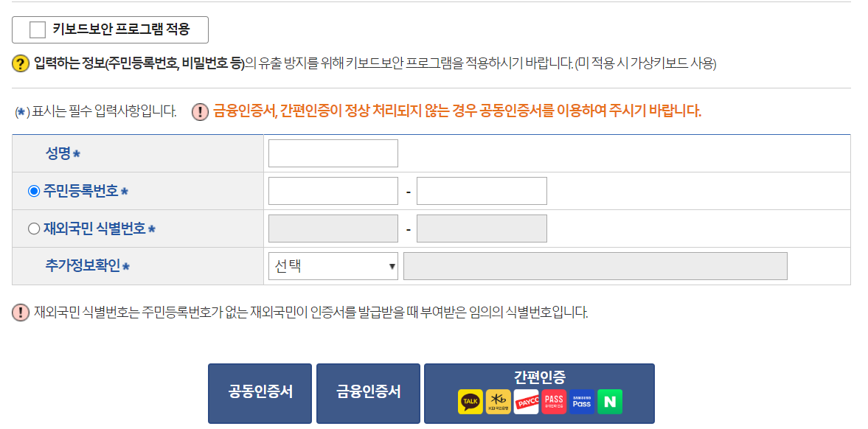The height and width of the screenshot is (429, 868).
Task: Click the text field beside 선택 dropdown
Action: (594, 265)
